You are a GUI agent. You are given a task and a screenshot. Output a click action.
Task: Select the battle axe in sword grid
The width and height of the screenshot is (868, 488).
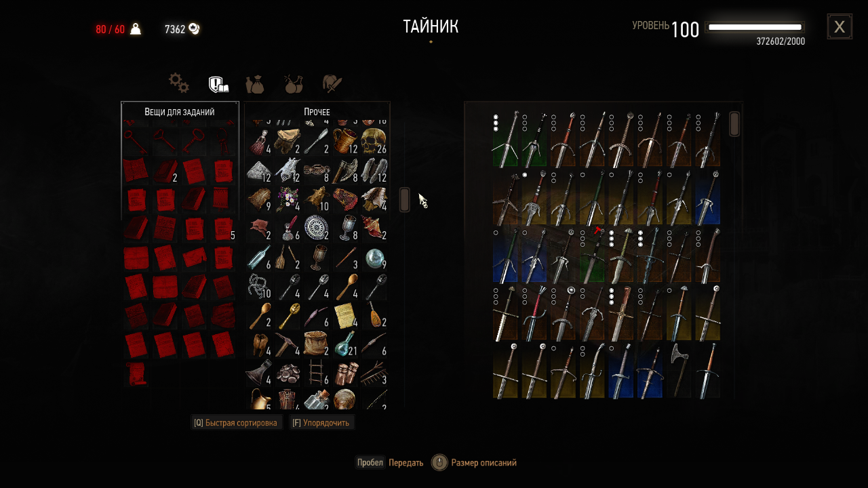point(679,370)
